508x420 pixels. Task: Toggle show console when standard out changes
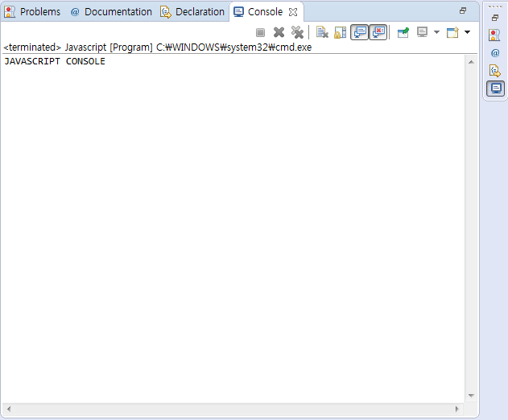click(360, 32)
